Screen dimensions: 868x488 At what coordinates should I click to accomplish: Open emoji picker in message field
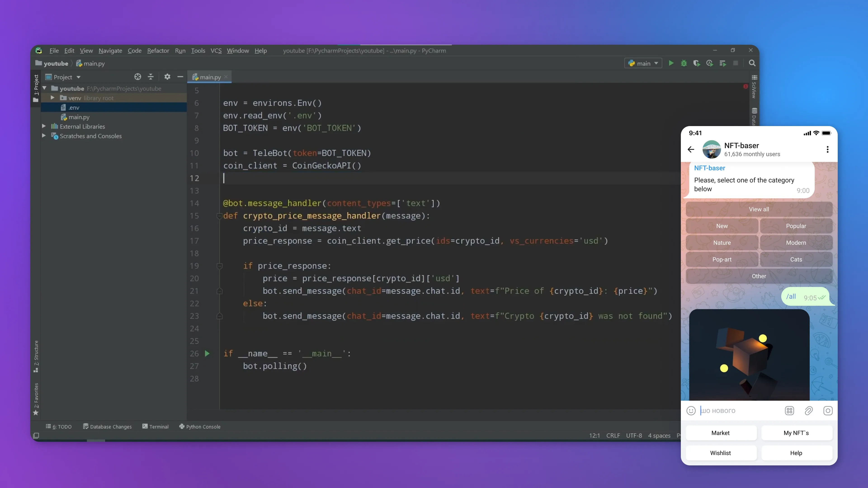691,411
